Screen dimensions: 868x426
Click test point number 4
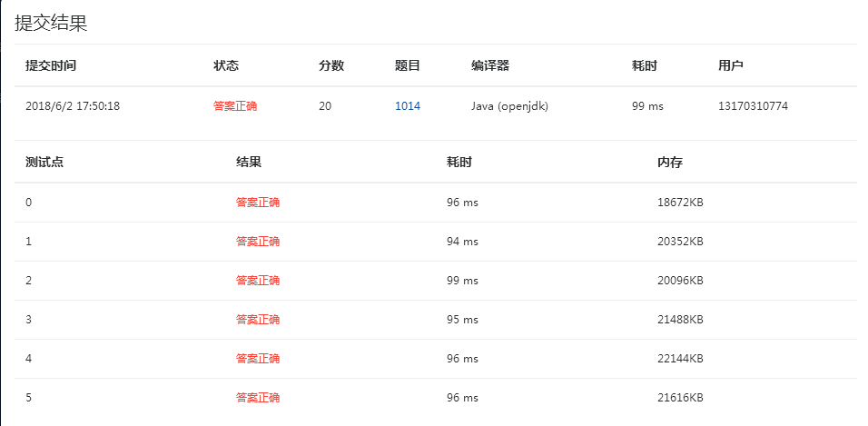pyautogui.click(x=29, y=359)
